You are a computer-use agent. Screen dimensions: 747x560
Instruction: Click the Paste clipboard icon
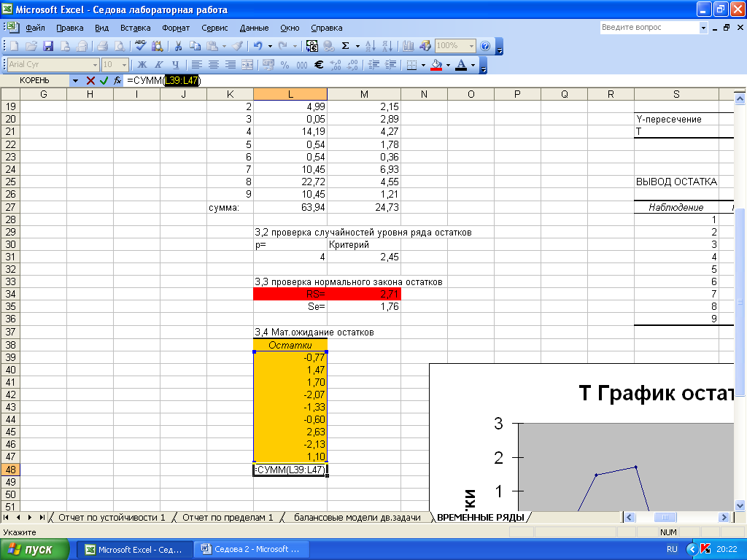point(212,46)
